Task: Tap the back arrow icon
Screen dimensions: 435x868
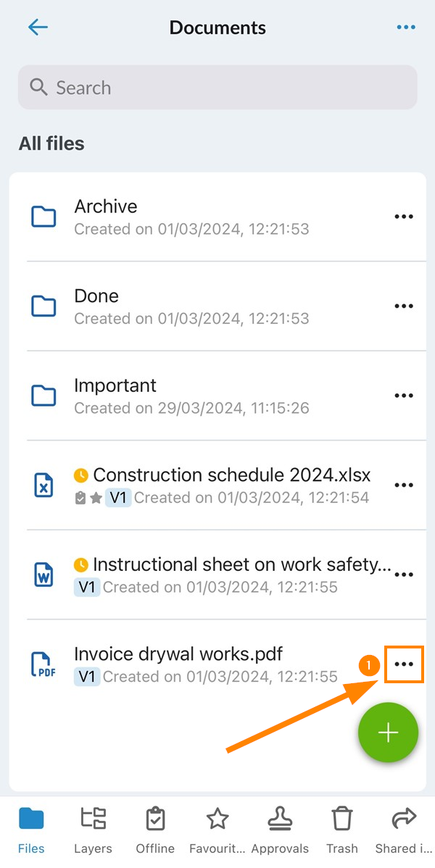Action: (38, 28)
